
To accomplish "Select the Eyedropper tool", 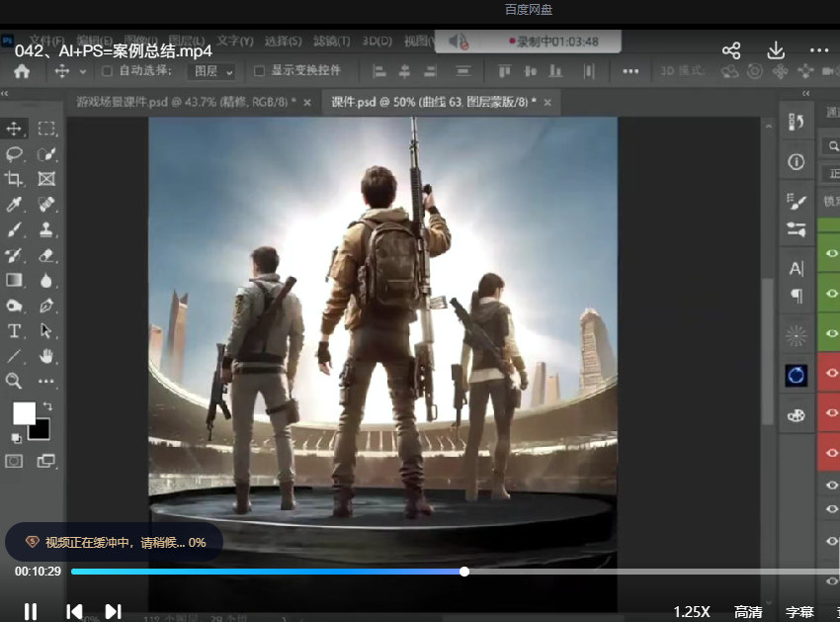I will pyautogui.click(x=14, y=205).
